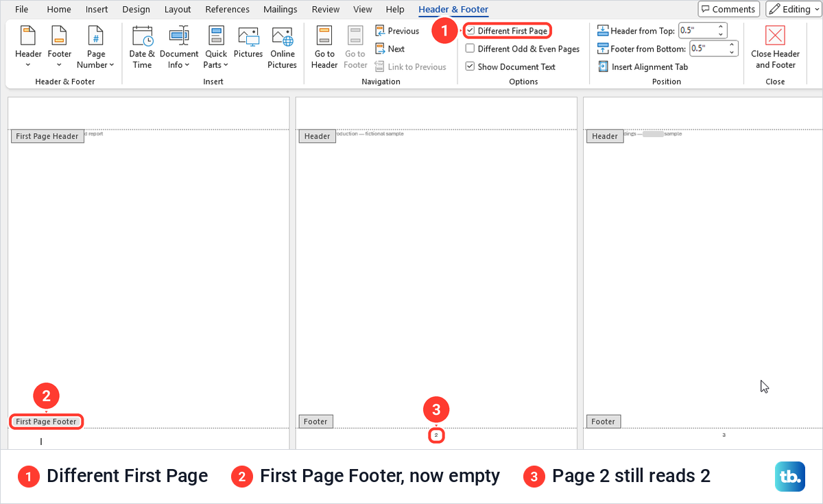823x504 pixels.
Task: Click the page 2 Header label
Action: (317, 136)
